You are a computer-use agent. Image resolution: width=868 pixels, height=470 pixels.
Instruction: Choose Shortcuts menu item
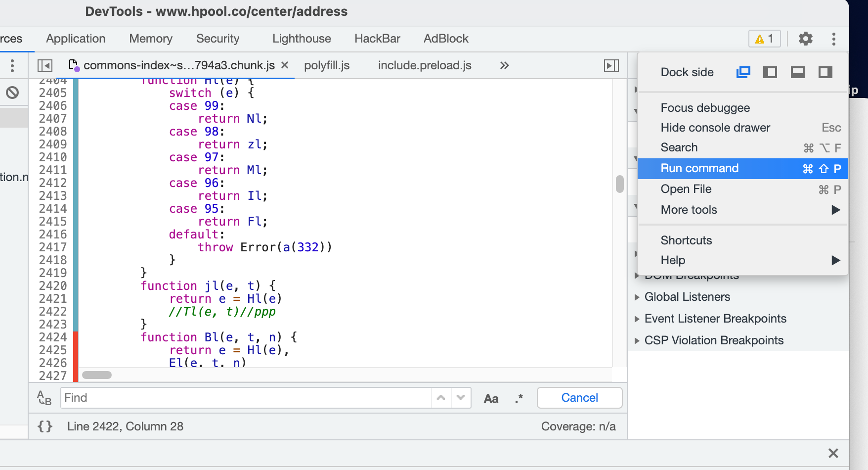[x=743, y=240]
